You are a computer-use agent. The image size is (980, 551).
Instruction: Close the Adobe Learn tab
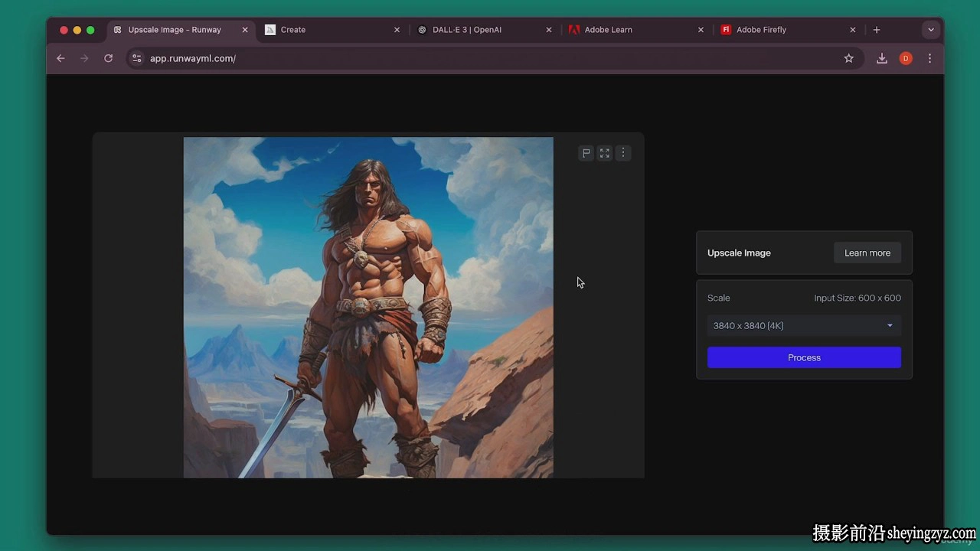tap(701, 30)
